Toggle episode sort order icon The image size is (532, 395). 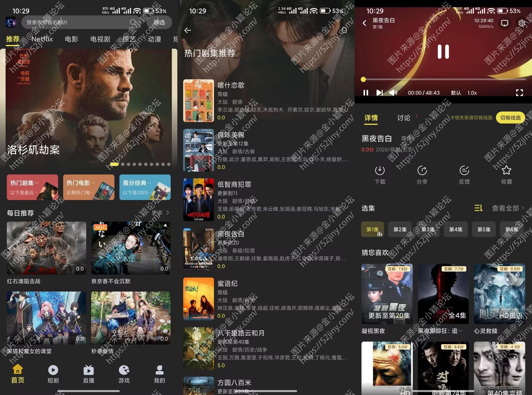479,208
